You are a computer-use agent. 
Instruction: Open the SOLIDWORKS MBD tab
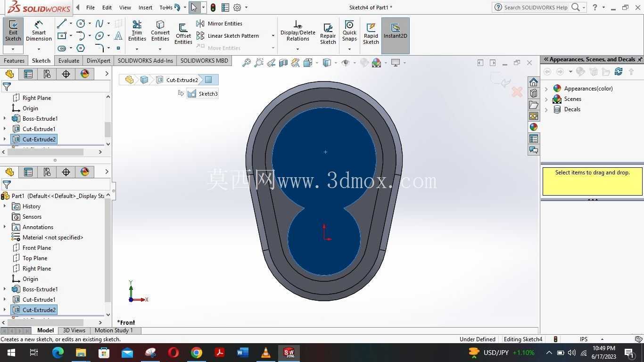pos(204,61)
